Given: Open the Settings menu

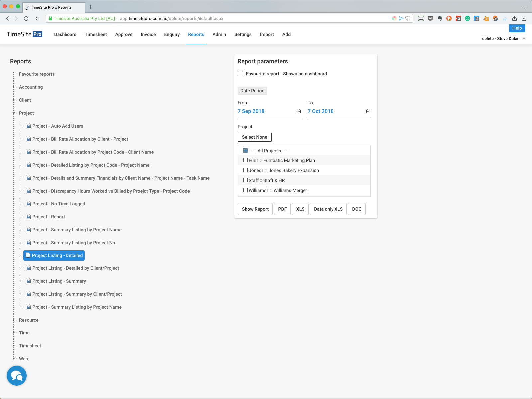Looking at the screenshot, I should pos(243,34).
